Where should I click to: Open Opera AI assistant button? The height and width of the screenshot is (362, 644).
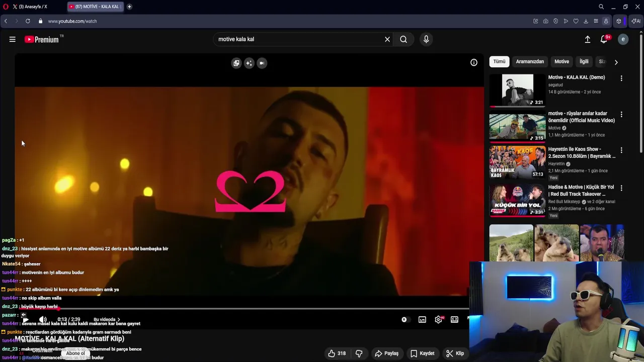(x=636, y=21)
